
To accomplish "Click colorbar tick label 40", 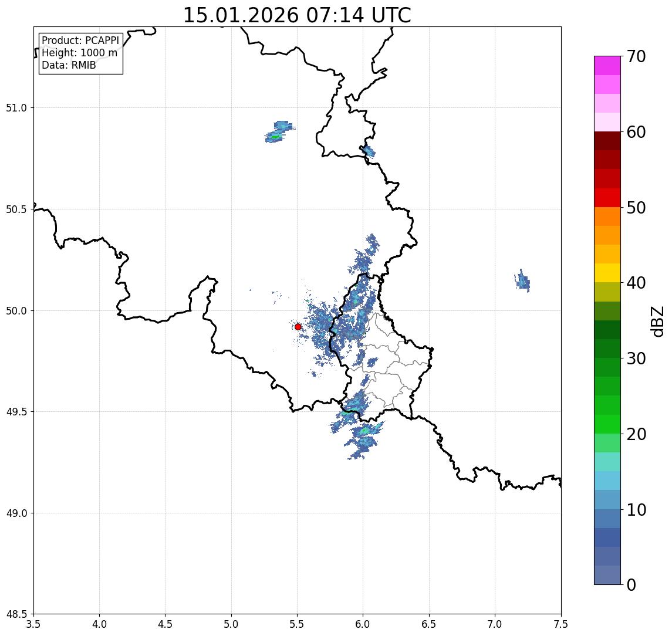I will tap(636, 283).
